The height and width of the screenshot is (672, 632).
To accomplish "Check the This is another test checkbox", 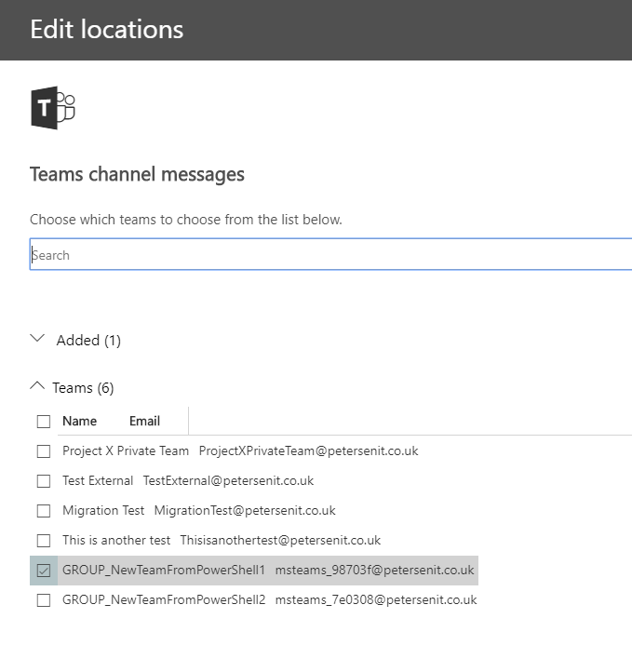I will click(43, 541).
